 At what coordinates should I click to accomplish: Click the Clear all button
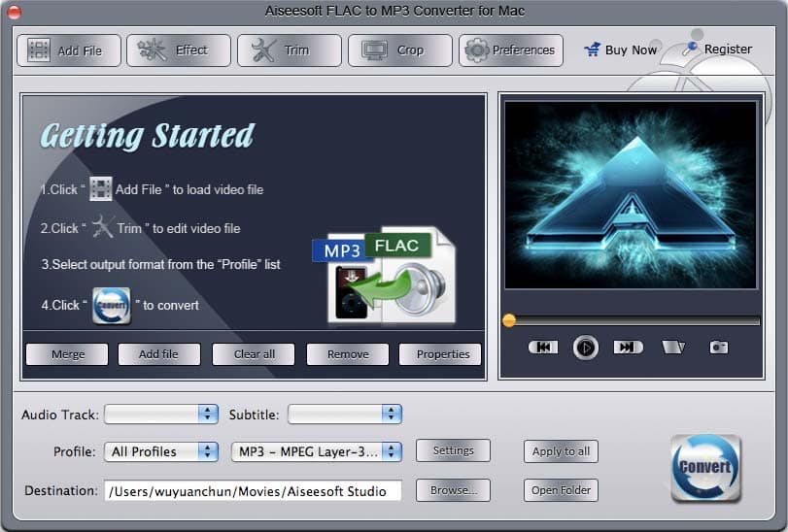pos(254,354)
